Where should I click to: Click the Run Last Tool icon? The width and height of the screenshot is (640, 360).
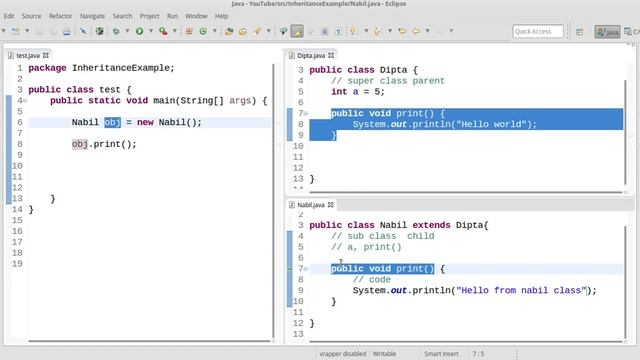click(163, 31)
